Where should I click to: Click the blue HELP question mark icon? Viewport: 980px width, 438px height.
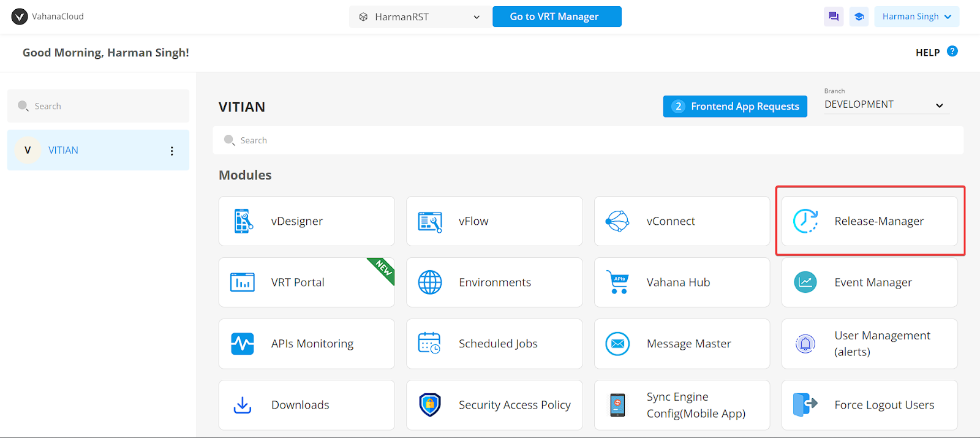tap(952, 51)
